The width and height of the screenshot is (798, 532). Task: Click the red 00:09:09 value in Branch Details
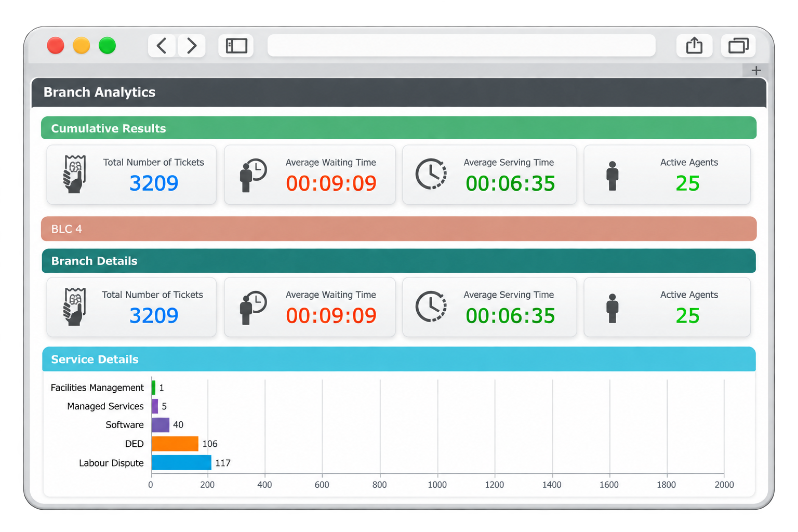tap(331, 316)
